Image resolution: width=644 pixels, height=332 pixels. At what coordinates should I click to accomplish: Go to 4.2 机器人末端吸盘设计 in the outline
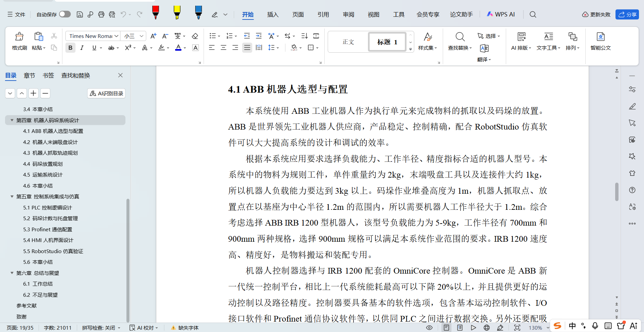50,142
